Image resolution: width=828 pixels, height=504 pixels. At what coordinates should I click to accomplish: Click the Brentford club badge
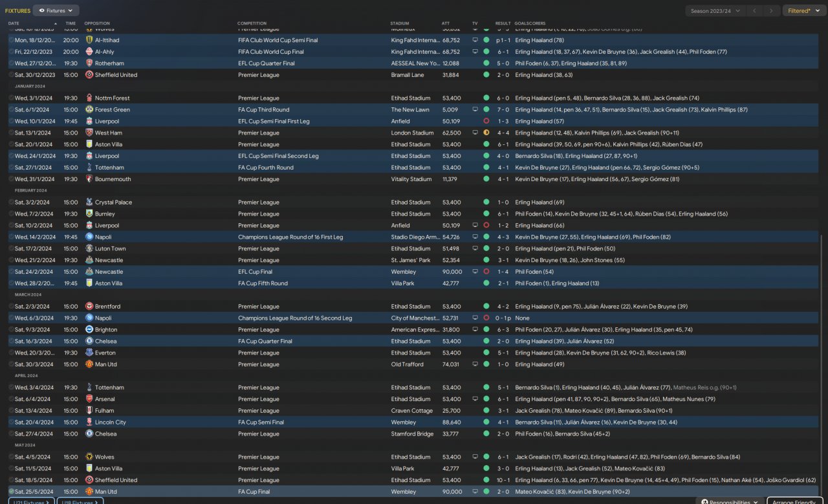click(89, 307)
